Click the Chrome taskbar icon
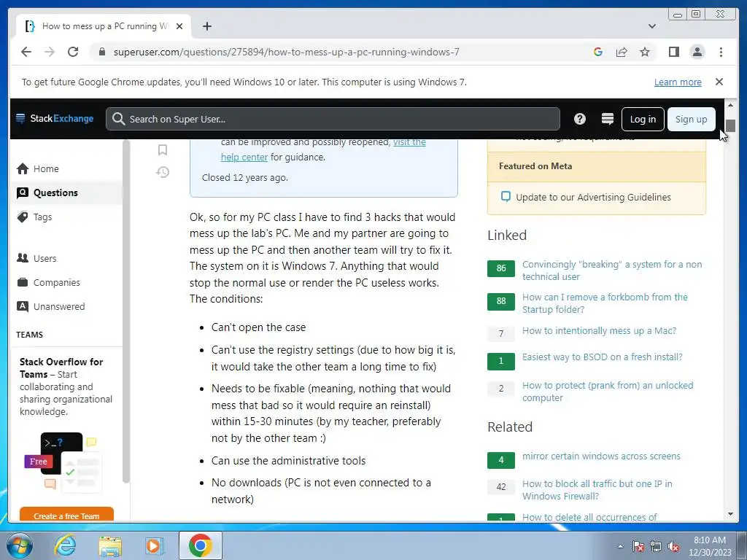Image resolution: width=747 pixels, height=560 pixels. point(200,545)
